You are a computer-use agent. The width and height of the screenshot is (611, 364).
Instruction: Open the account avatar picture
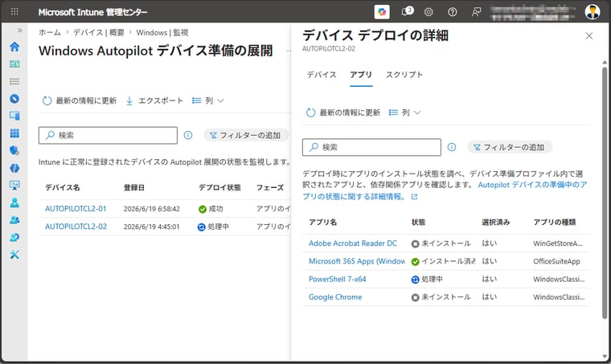point(592,12)
